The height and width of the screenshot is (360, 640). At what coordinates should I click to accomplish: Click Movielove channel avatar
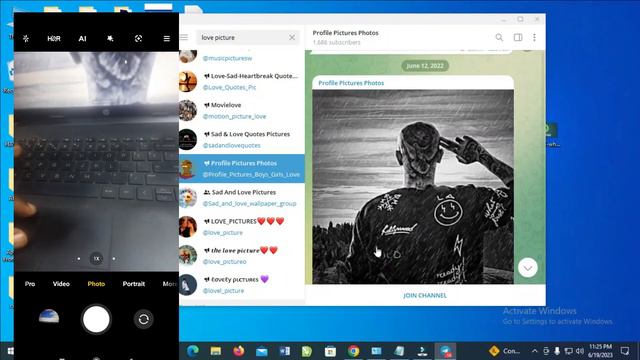187,110
